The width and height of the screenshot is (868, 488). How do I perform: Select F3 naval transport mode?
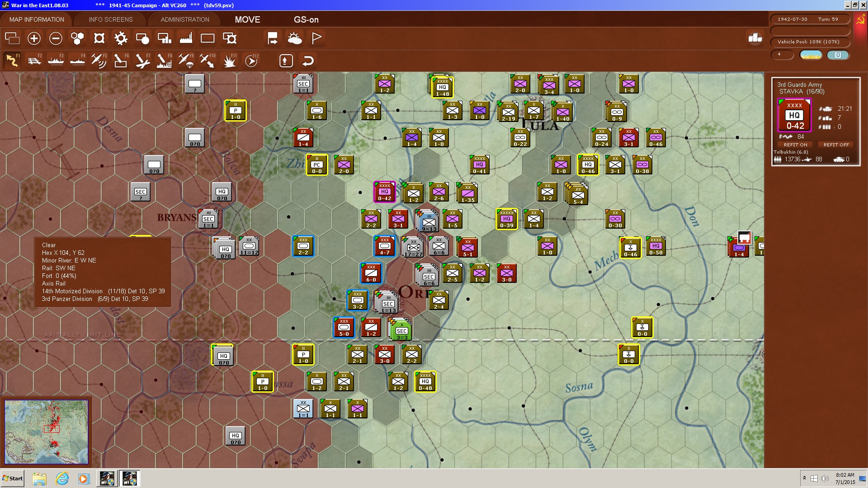coord(56,60)
